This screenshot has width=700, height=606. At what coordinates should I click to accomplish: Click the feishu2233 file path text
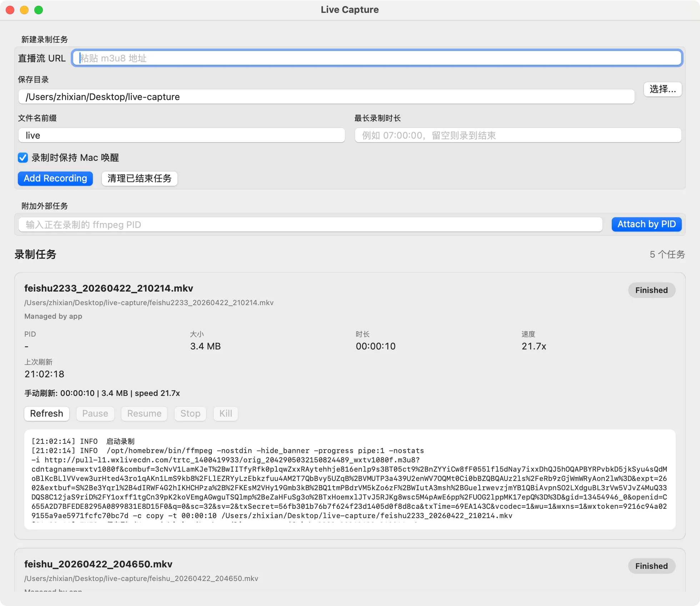tap(149, 303)
